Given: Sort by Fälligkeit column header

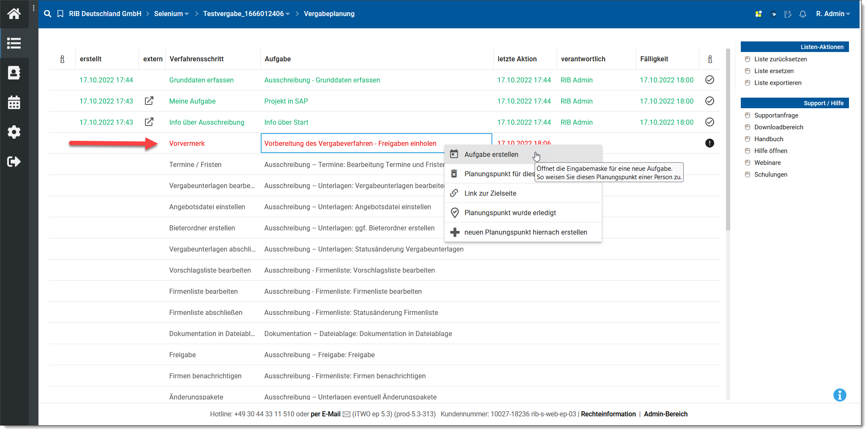Looking at the screenshot, I should [x=654, y=59].
